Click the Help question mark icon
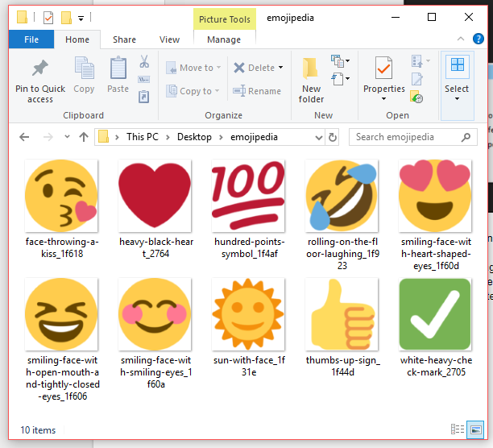Image resolution: width=493 pixels, height=448 pixels. pos(478,39)
